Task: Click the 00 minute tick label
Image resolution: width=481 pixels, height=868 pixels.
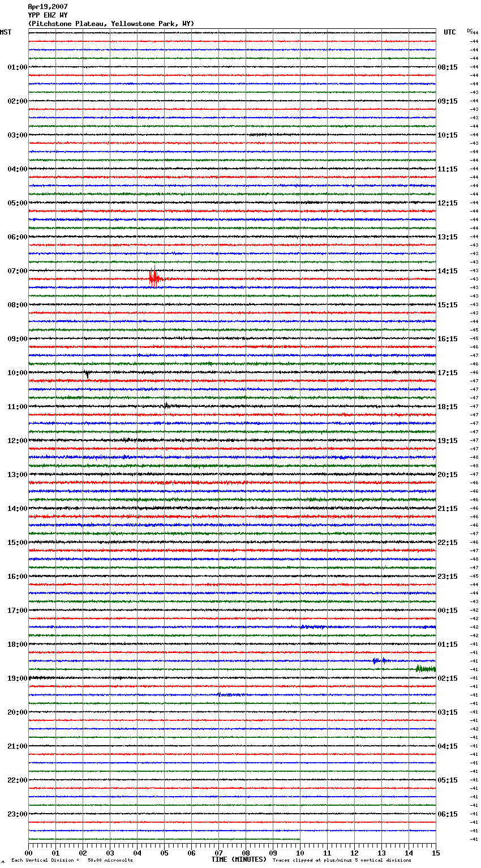Action: pyautogui.click(x=28, y=853)
